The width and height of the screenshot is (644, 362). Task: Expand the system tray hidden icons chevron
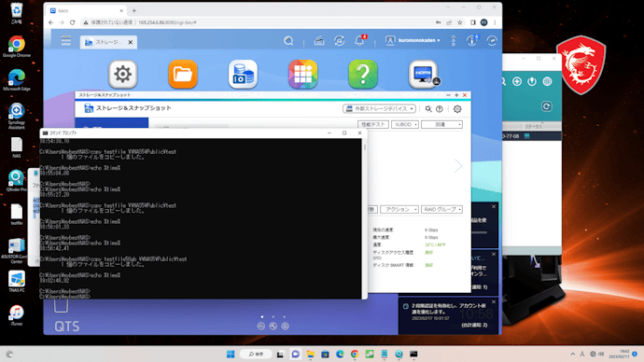(572, 354)
